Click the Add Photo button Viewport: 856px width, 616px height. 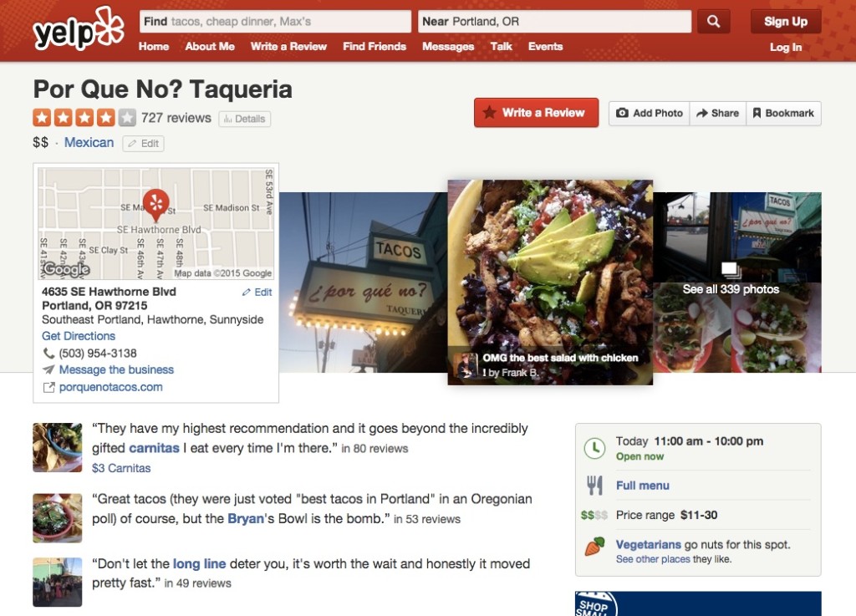pos(649,114)
